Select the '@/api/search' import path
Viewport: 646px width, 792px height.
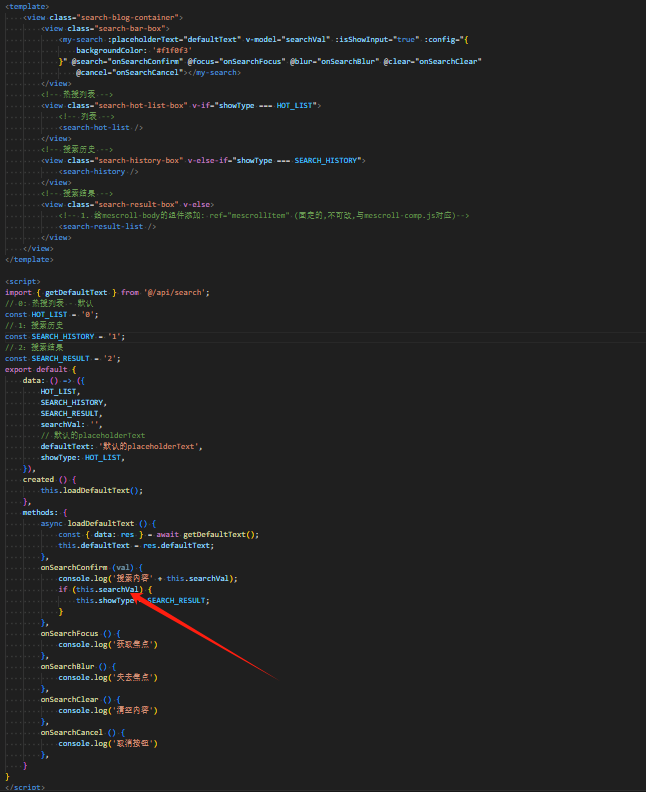[175, 292]
